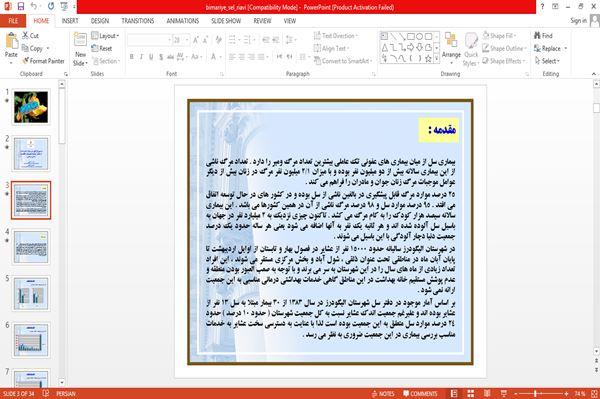Toggle Underline formatting
Viewport: 600px width, 399px height.
click(151, 57)
